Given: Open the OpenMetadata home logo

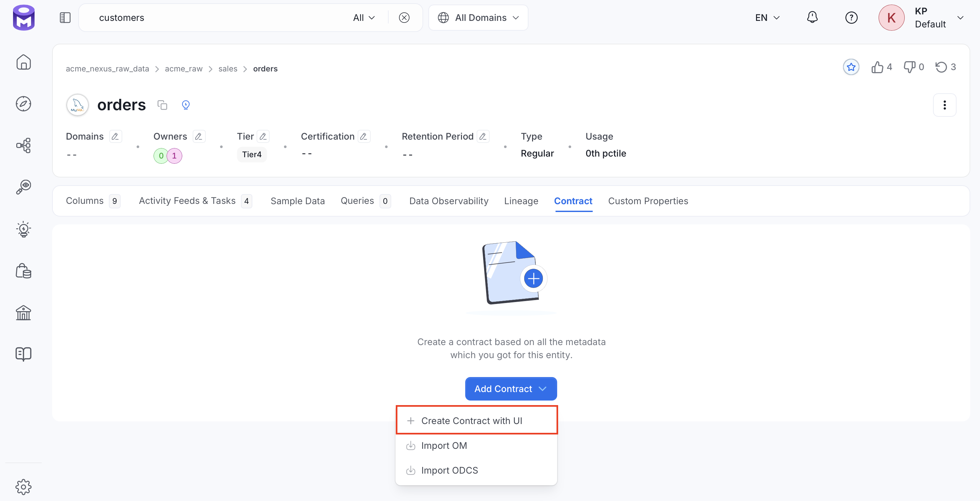Looking at the screenshot, I should 23,18.
